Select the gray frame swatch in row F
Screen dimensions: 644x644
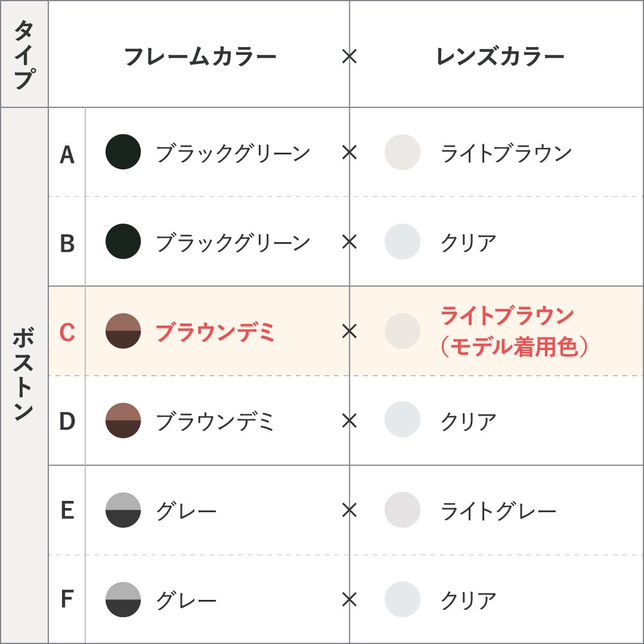pyautogui.click(x=123, y=599)
